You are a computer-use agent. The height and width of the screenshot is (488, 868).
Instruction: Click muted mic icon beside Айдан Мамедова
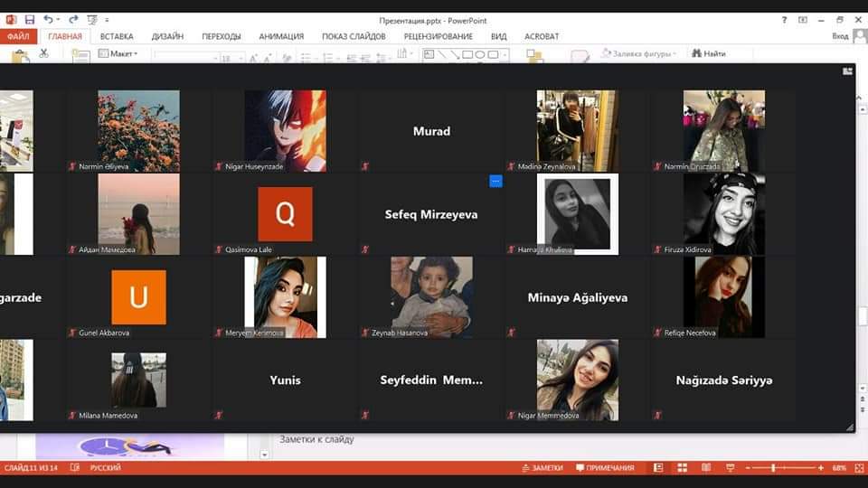(72, 249)
